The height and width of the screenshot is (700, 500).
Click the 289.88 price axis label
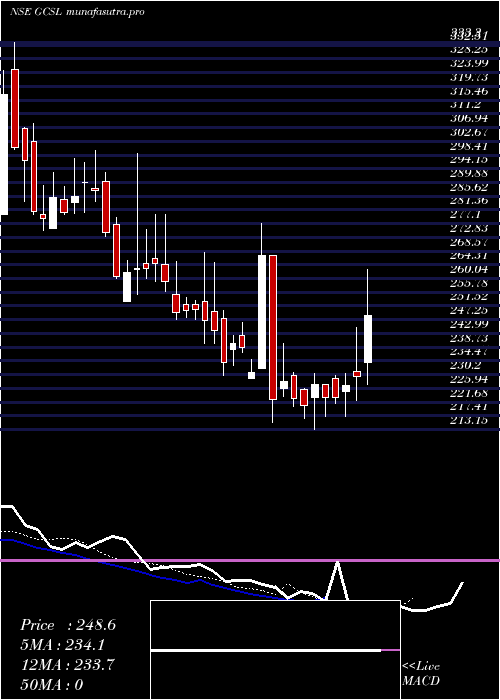pyautogui.click(x=469, y=173)
